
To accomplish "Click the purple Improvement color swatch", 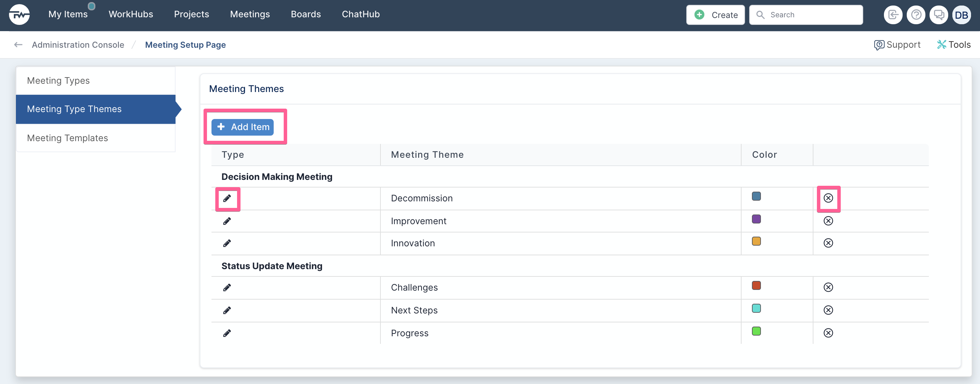I will [x=756, y=219].
